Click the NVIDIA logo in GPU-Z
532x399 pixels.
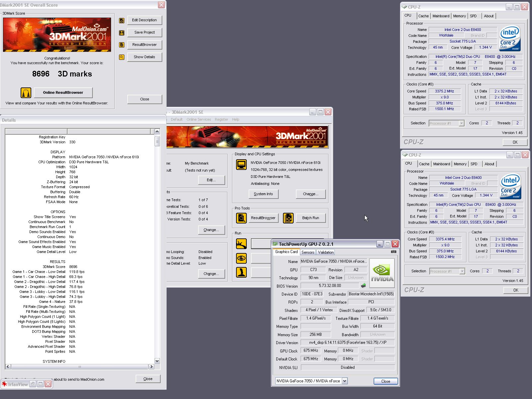382,273
